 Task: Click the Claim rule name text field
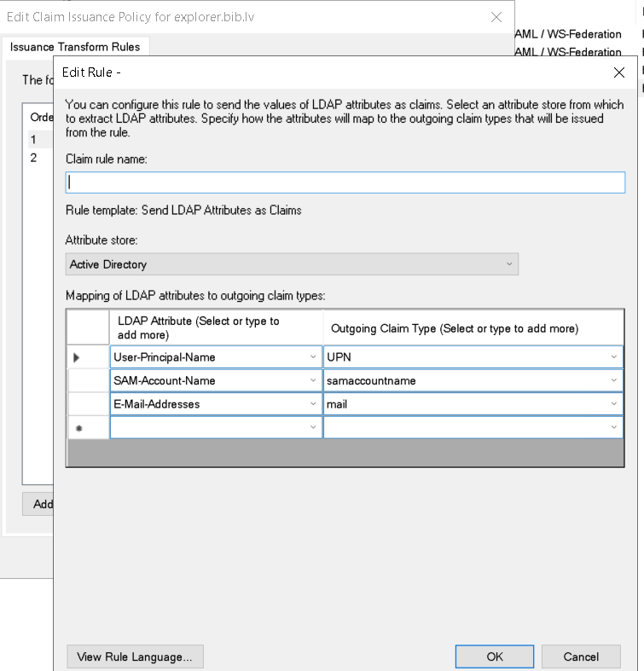[x=345, y=182]
